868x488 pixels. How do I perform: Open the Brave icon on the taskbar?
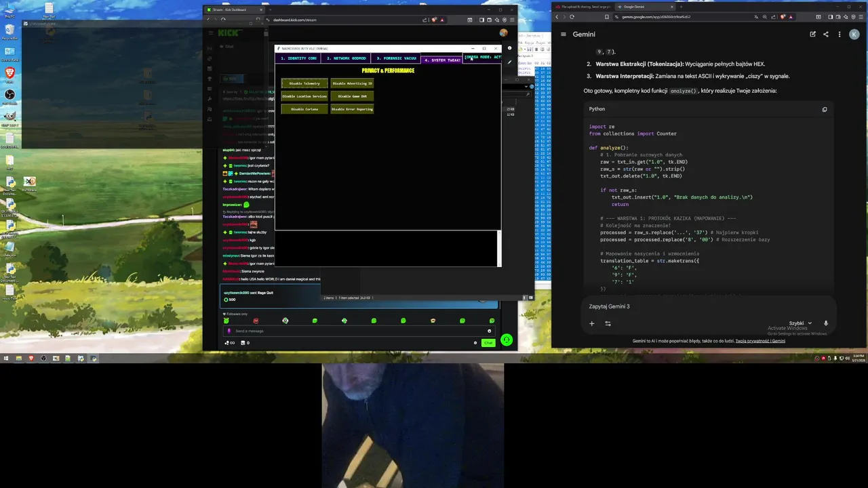point(31,359)
